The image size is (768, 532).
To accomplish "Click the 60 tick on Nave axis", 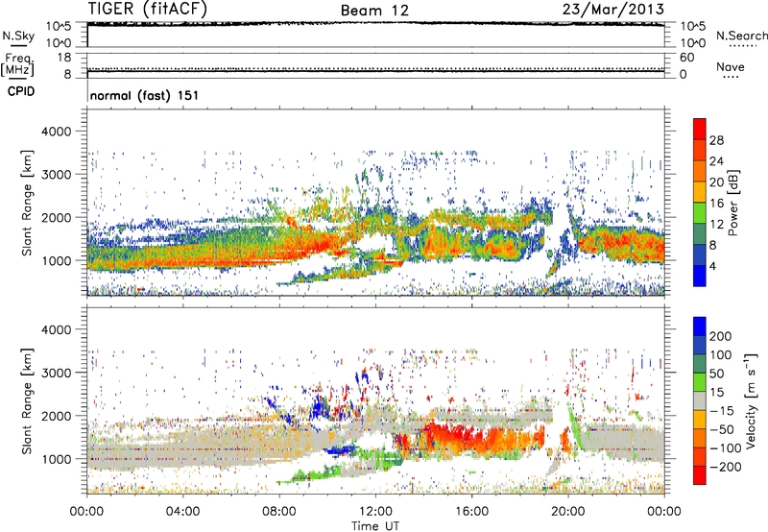I will coord(687,58).
